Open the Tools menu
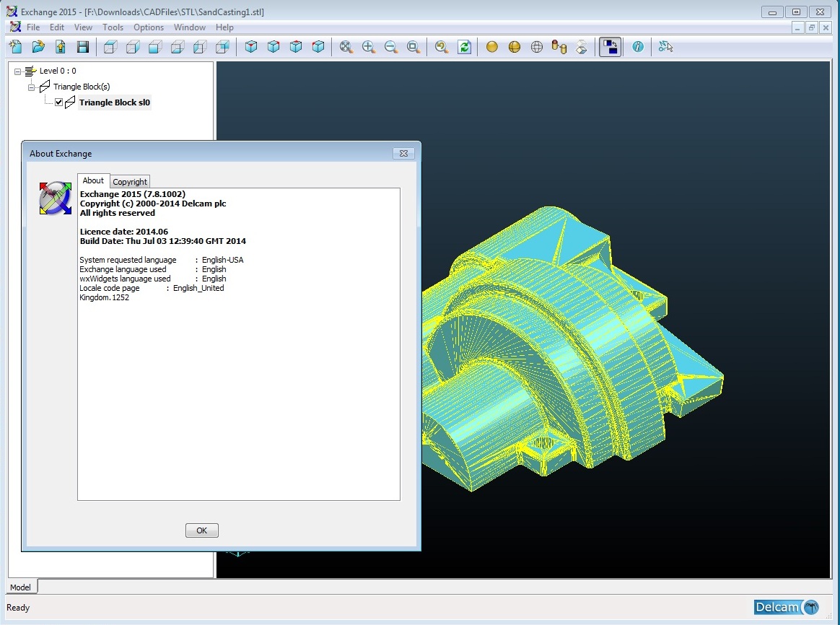The height and width of the screenshot is (625, 840). (113, 27)
